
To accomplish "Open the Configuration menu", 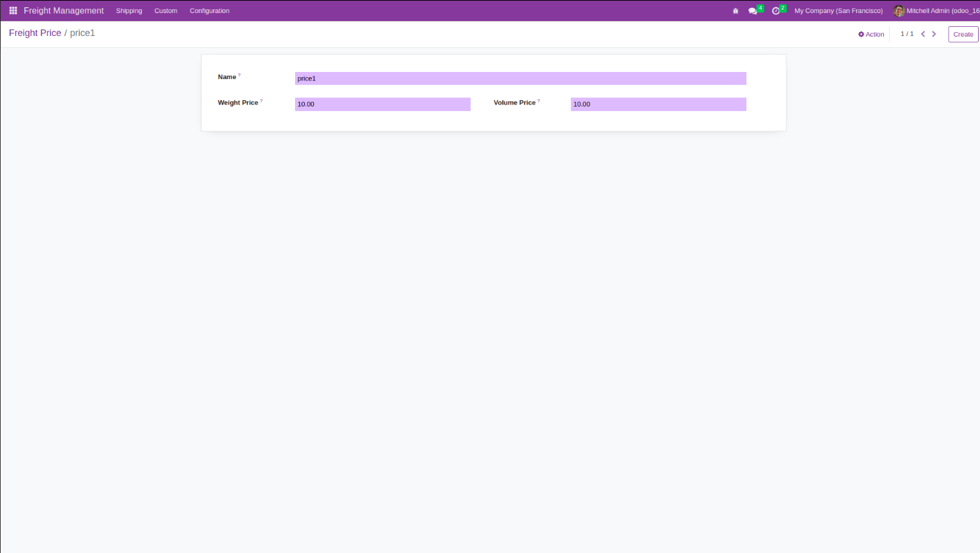I will (209, 10).
